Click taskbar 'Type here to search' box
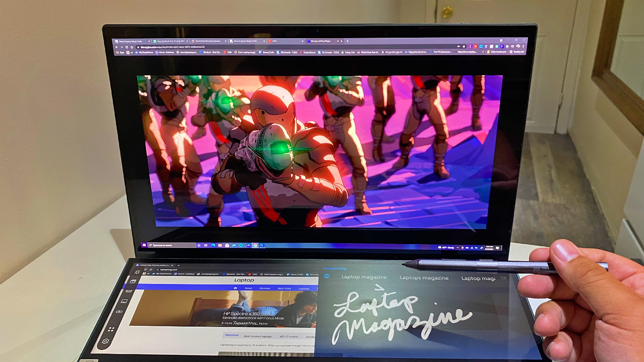 point(172,245)
